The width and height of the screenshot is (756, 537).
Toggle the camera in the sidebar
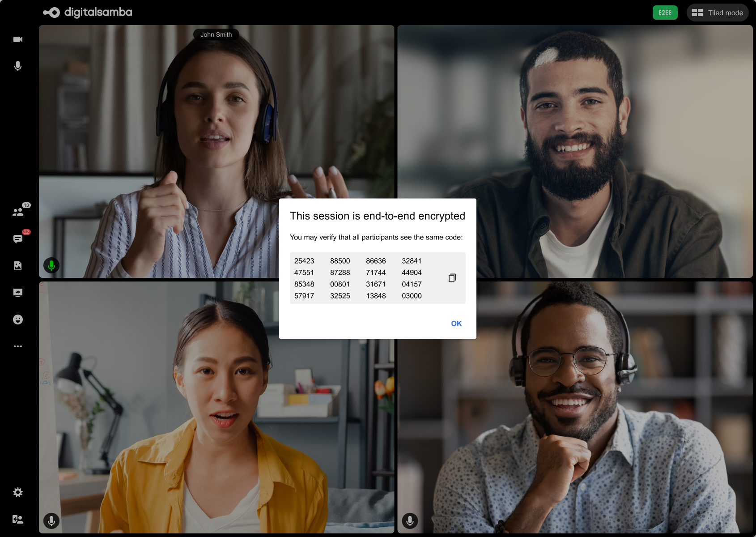pyautogui.click(x=18, y=39)
